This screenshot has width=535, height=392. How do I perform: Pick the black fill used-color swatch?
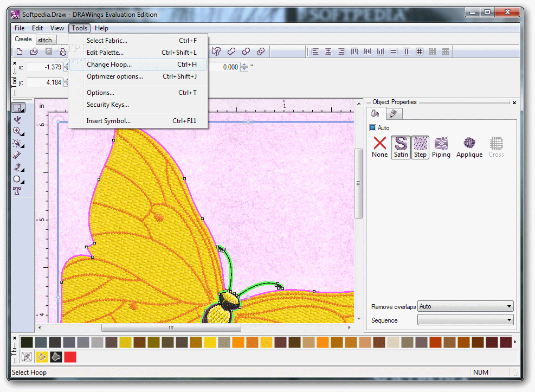56,357
